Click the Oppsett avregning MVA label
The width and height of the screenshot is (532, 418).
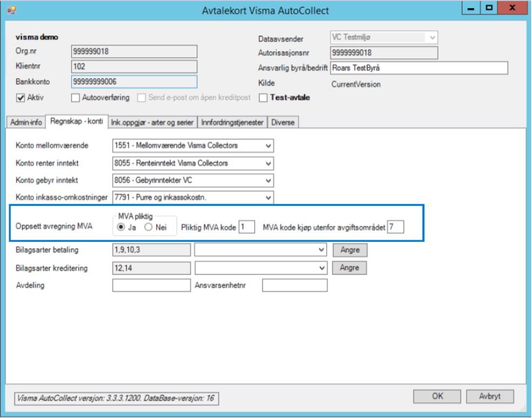tap(54, 226)
